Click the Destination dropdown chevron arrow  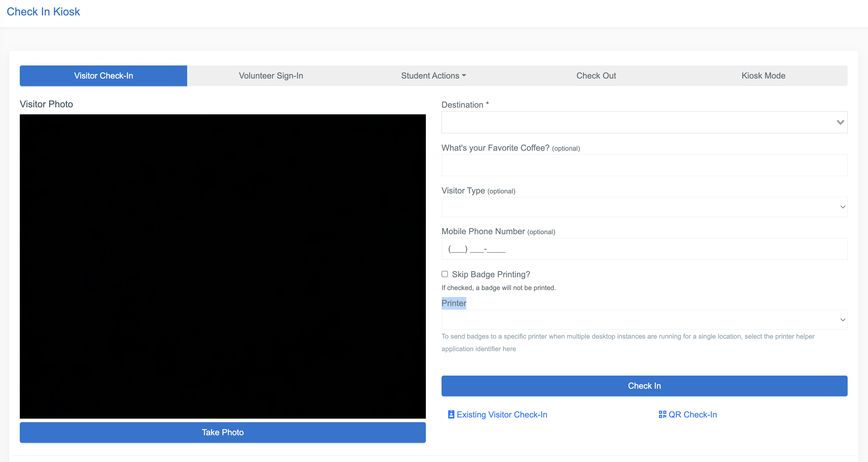click(840, 122)
